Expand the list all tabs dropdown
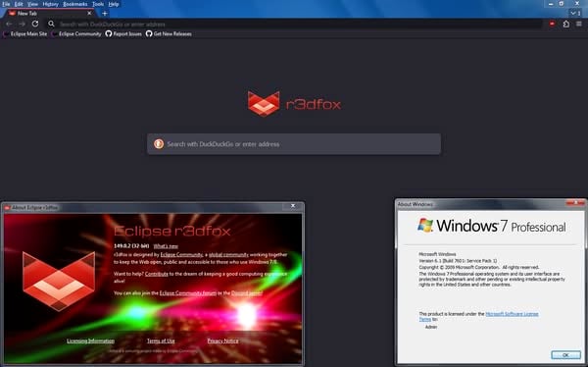Image resolution: width=588 pixels, height=367 pixels. click(x=575, y=13)
